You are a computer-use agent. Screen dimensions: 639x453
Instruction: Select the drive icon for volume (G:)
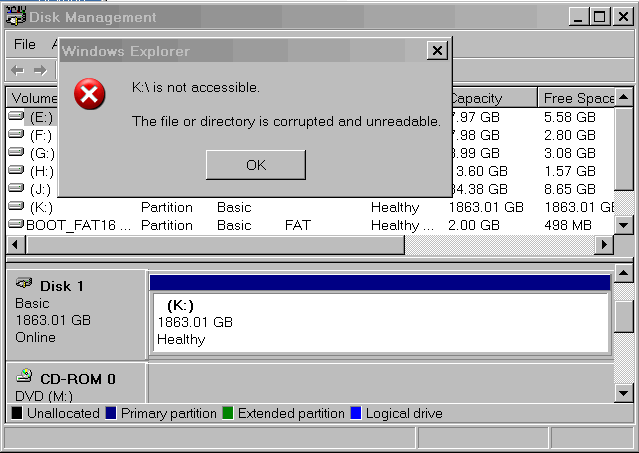point(16,152)
